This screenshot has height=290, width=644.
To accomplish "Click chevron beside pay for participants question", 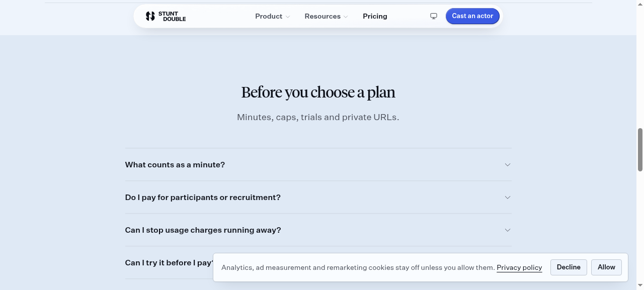I will coord(508,197).
